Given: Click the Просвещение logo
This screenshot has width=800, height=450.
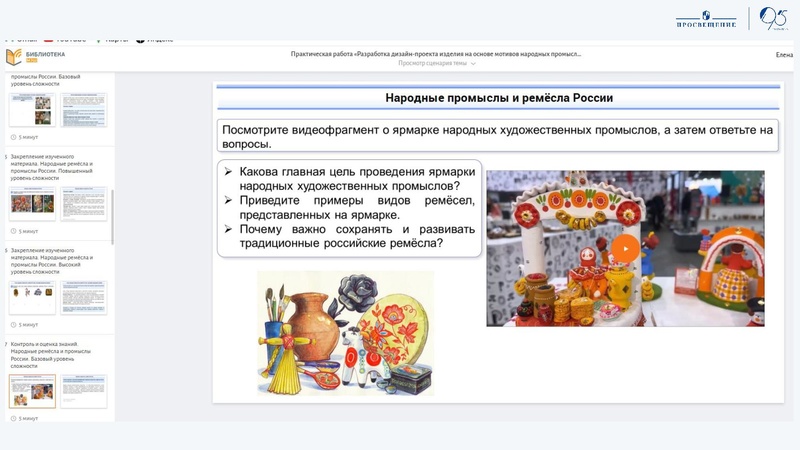Looking at the screenshot, I should click(x=706, y=19).
